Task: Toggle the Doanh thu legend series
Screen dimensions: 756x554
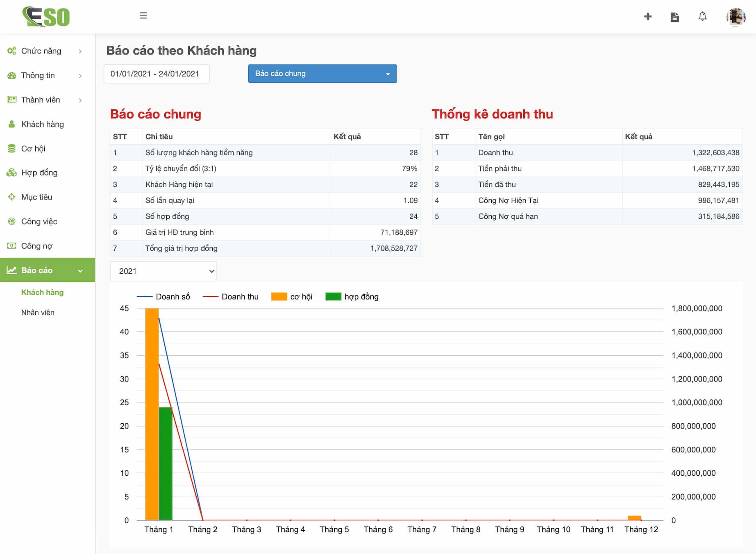Action: pos(231,297)
